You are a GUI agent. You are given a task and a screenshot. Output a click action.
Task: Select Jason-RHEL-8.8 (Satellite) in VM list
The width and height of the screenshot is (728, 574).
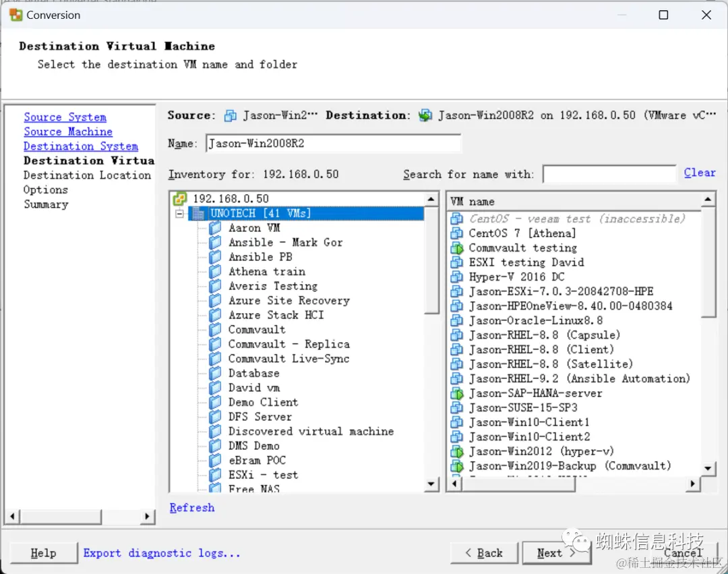pos(551,364)
